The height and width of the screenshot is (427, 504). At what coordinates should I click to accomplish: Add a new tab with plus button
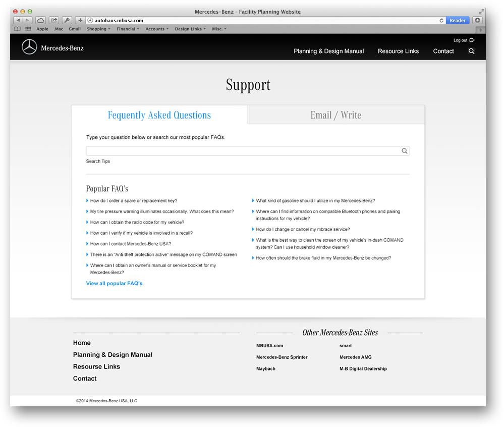(x=480, y=30)
